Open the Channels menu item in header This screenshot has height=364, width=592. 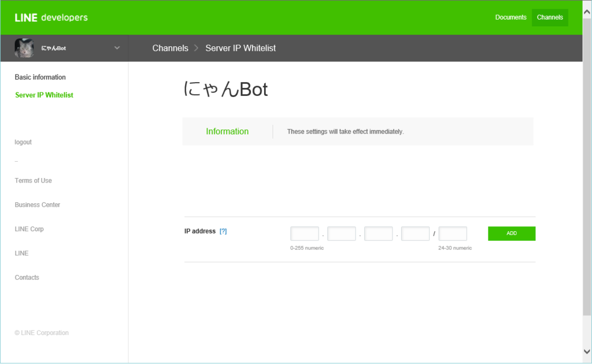(x=550, y=17)
